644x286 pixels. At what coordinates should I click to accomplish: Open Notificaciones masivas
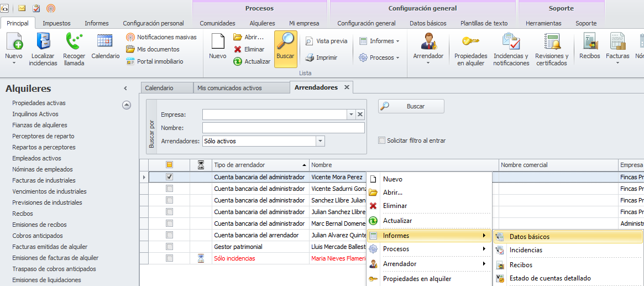161,37
